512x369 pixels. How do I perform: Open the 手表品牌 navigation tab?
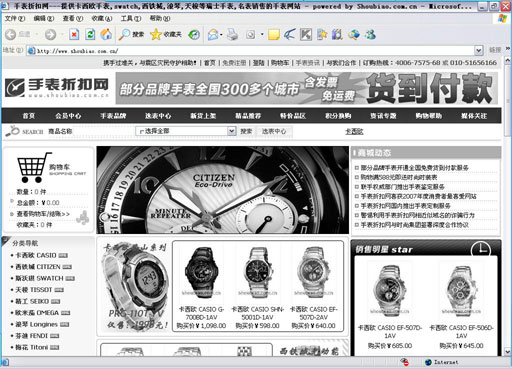point(113,116)
